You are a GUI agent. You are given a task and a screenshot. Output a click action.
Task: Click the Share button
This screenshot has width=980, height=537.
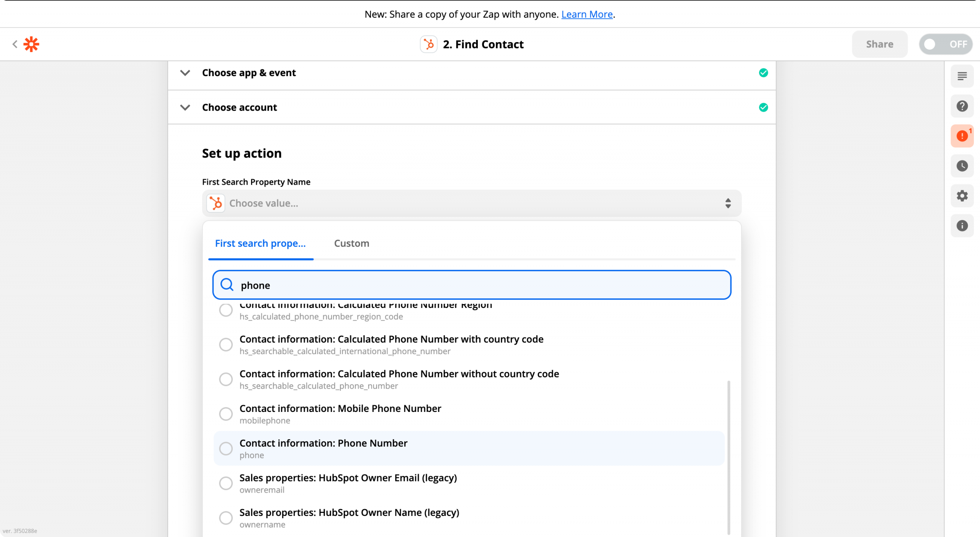[x=880, y=44]
